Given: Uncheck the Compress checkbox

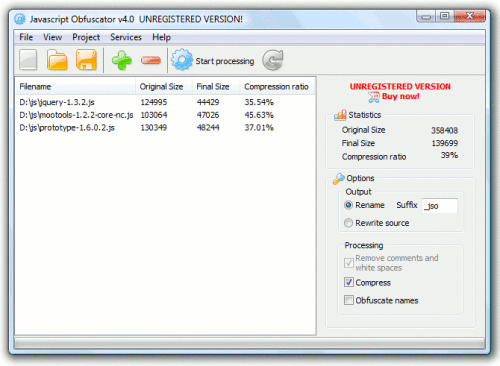Looking at the screenshot, I should 349,282.
